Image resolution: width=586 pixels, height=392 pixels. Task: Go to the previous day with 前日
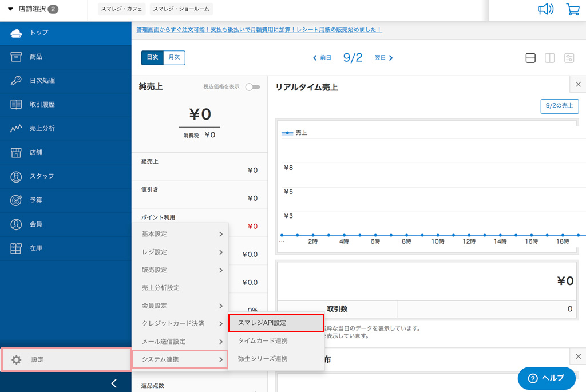point(322,58)
